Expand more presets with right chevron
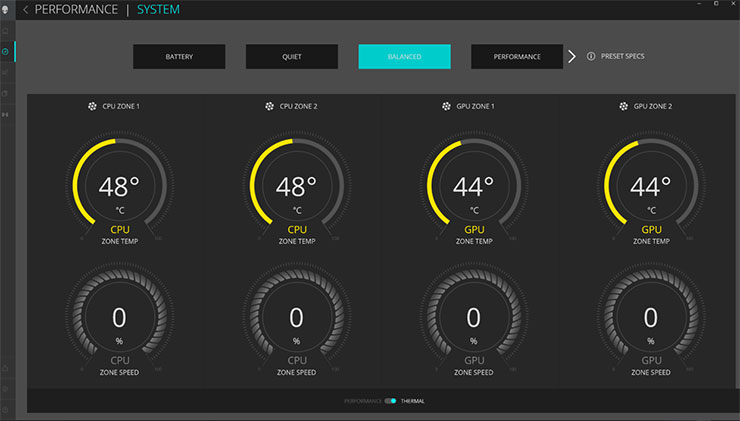Screen dimensions: 740x421 [x=572, y=57]
